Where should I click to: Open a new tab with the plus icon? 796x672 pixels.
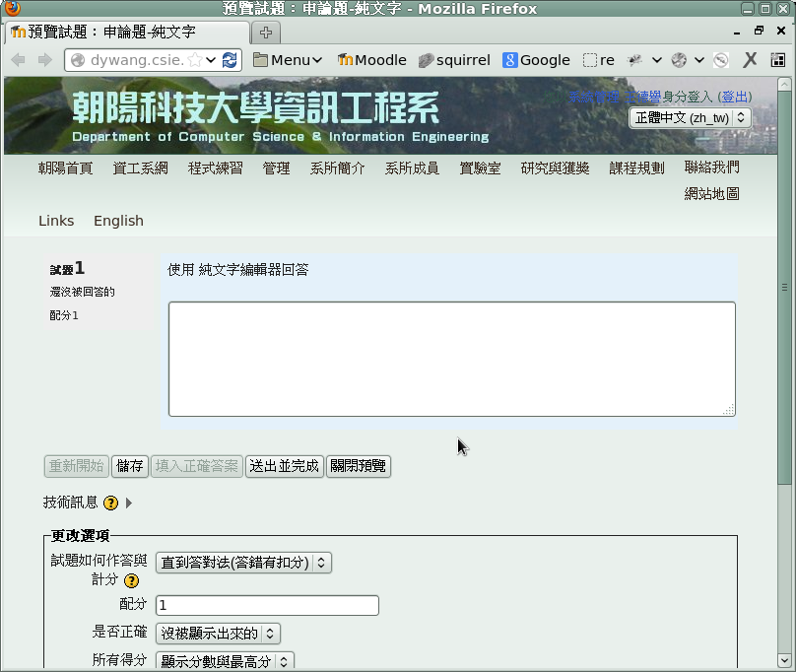[267, 33]
